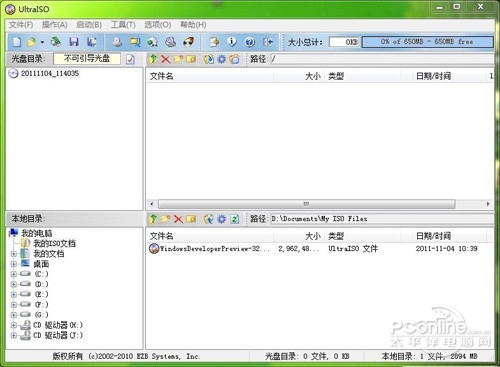Open the 文件(F) menu
This screenshot has height=367, width=500.
[x=21, y=25]
